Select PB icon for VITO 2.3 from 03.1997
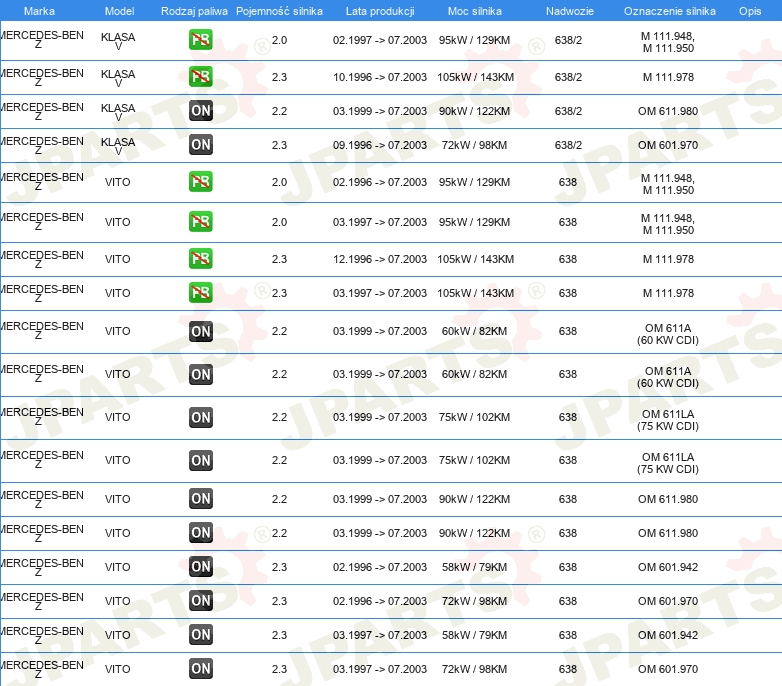This screenshot has width=782, height=686. [201, 293]
